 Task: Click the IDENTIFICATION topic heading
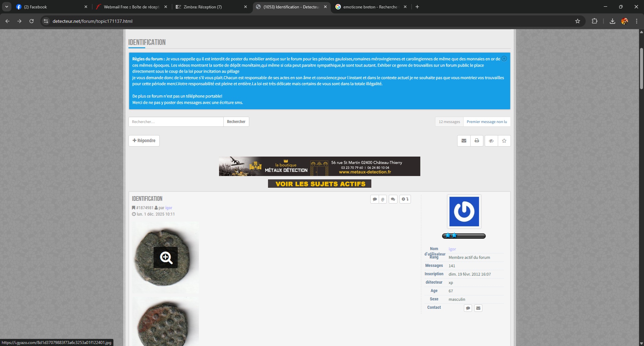click(147, 42)
